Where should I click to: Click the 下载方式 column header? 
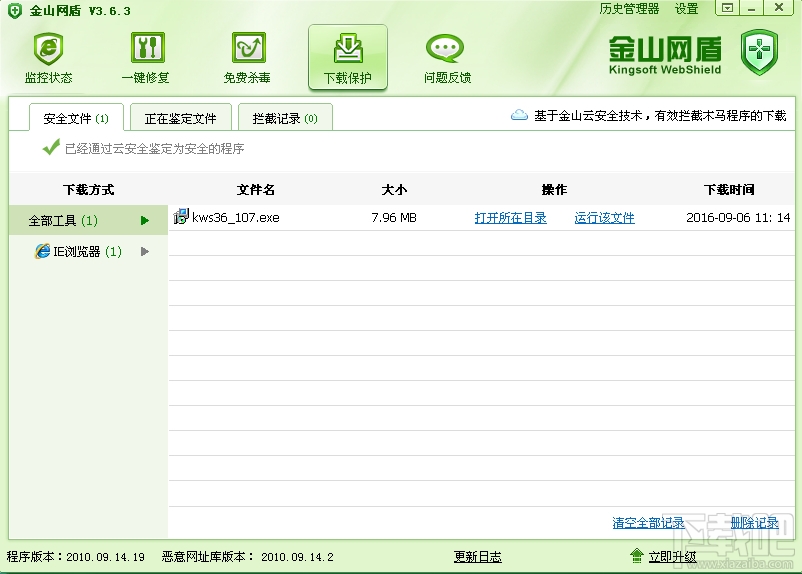coord(88,190)
